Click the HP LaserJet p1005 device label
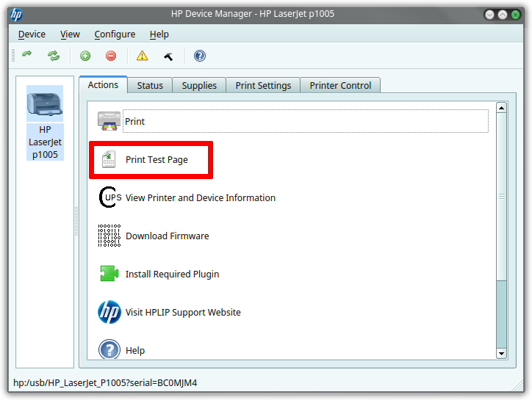 (x=45, y=142)
